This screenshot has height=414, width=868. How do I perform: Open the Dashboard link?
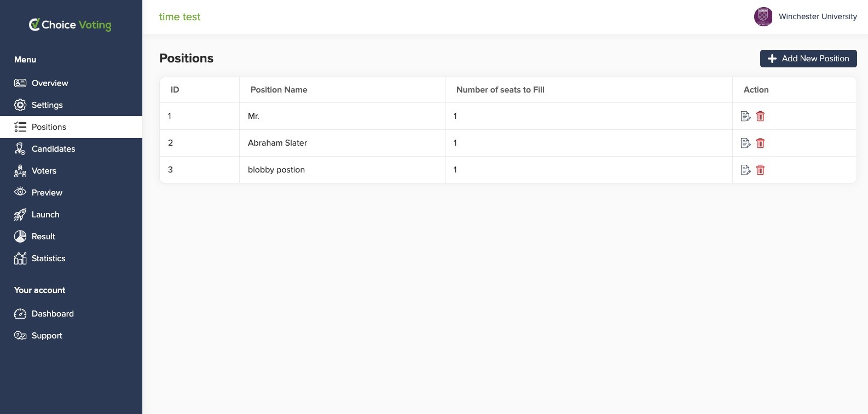[71, 314]
